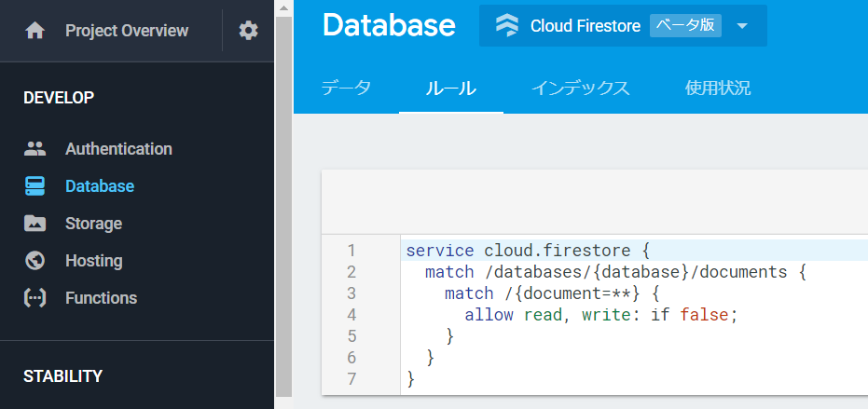The height and width of the screenshot is (409, 868).
Task: Click line 'allow read, write: if false;'
Action: pos(601,315)
